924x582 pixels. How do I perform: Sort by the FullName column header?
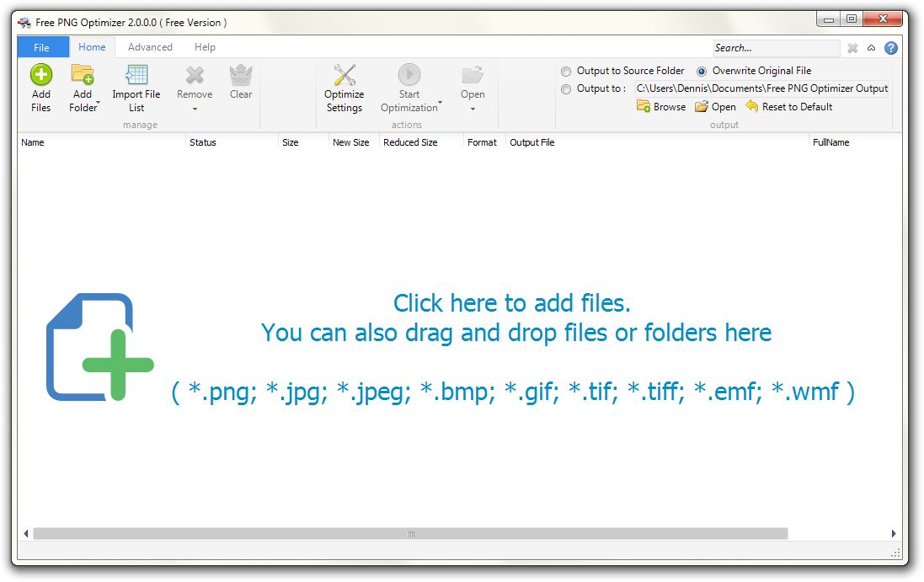click(x=855, y=142)
